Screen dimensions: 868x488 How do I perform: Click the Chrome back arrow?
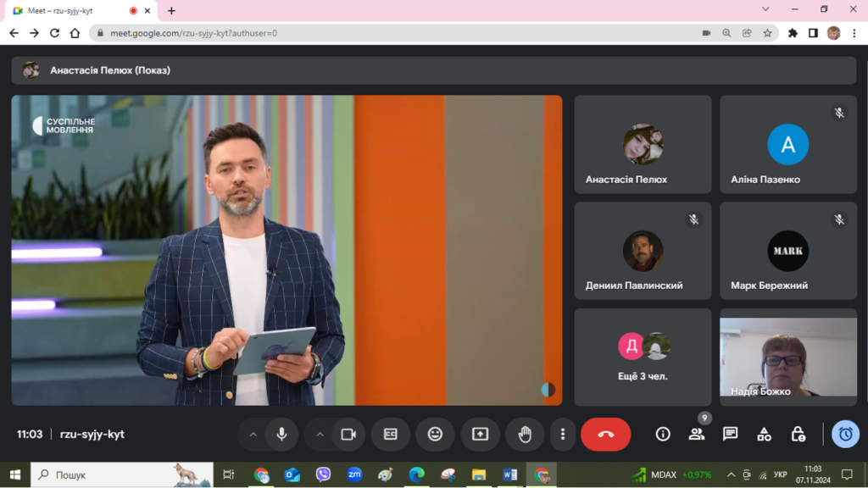tap(14, 33)
